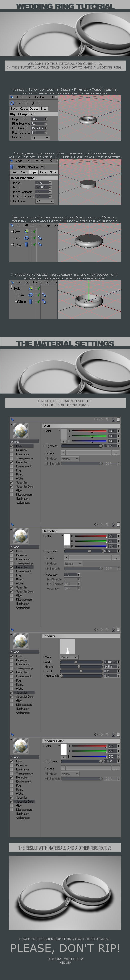Click the Brightness slider in the Reflection panel
Screen dimensions: 130x980
click(83, 551)
